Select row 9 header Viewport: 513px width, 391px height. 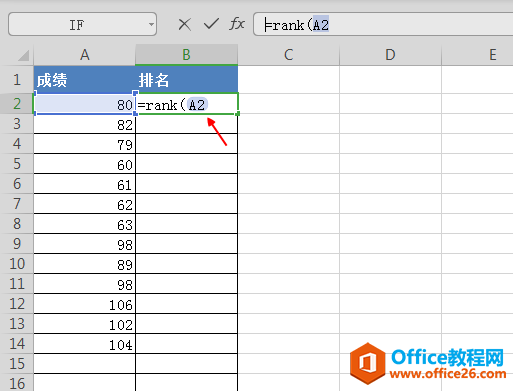[17, 244]
